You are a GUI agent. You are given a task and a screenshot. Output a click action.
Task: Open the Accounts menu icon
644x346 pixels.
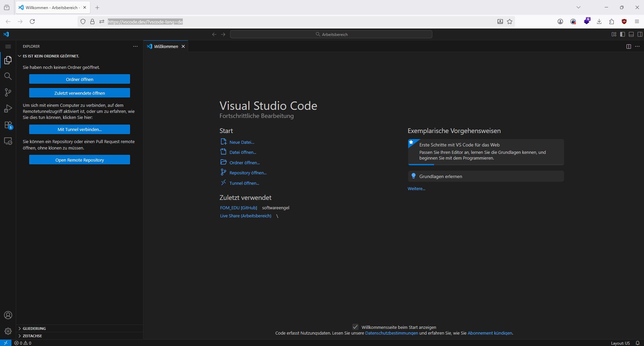(8, 315)
